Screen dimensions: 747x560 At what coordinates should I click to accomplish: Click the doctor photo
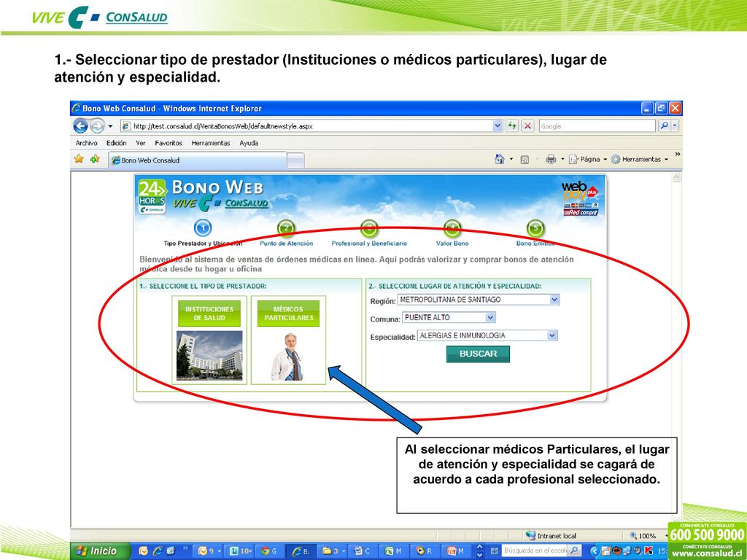click(x=287, y=357)
